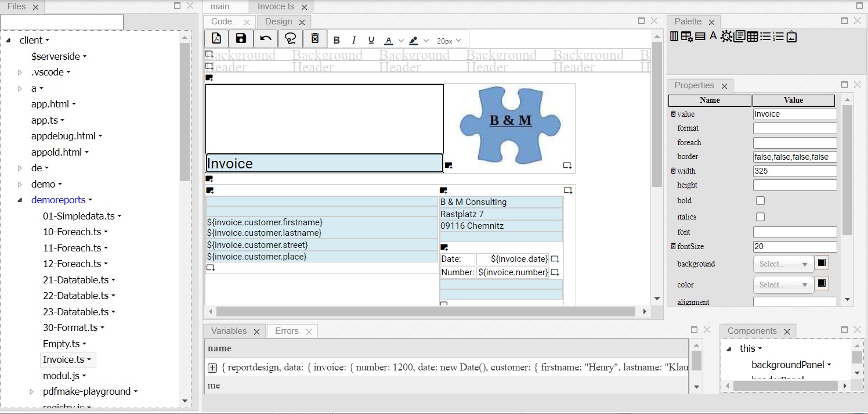
Task: Switch to the Code tab
Action: coord(223,21)
